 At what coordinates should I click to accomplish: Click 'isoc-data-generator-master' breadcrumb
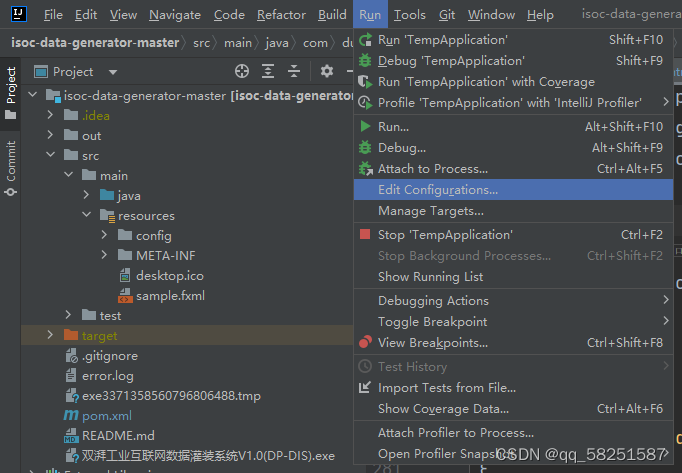95,43
